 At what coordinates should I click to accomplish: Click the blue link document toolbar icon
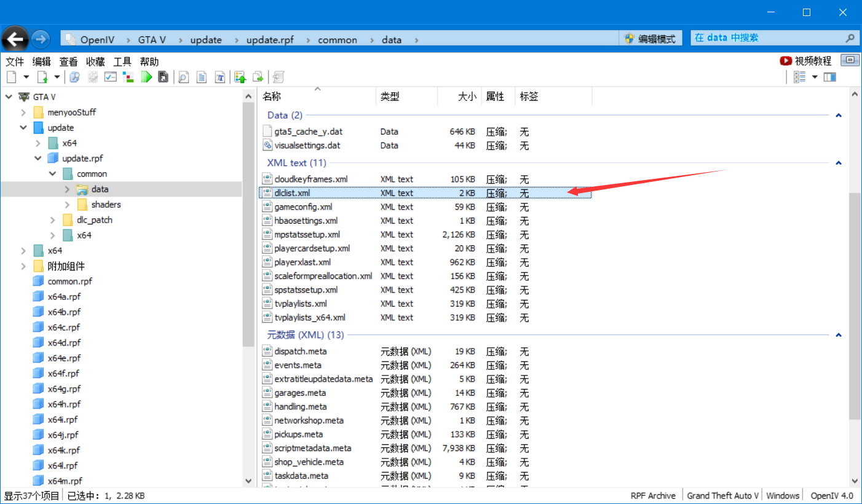point(74,77)
